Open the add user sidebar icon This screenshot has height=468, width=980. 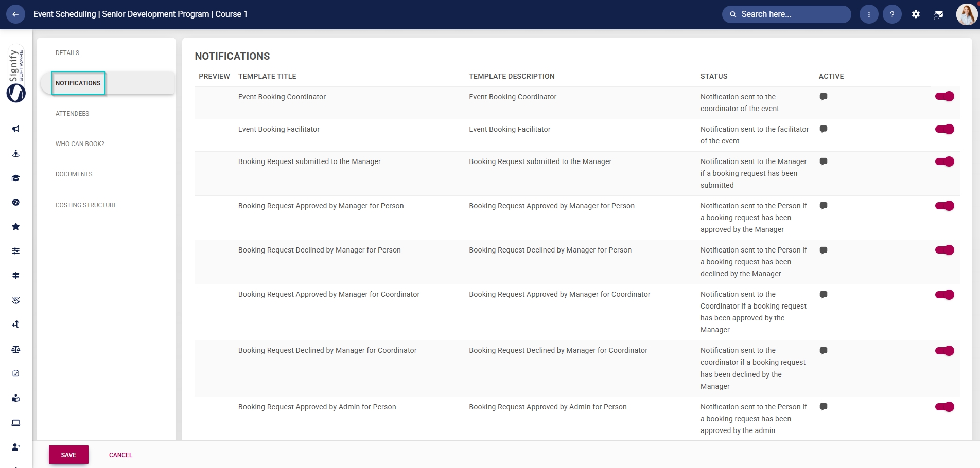click(x=16, y=447)
